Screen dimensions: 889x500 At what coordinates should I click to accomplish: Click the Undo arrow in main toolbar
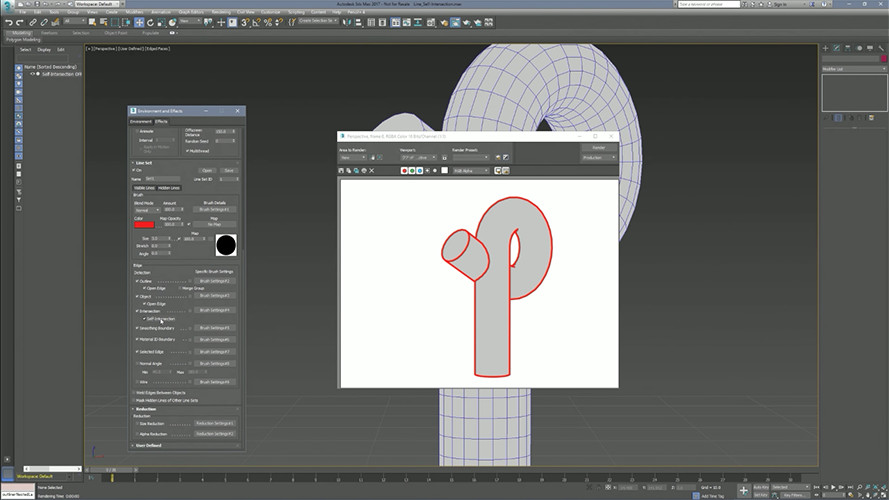click(x=9, y=23)
